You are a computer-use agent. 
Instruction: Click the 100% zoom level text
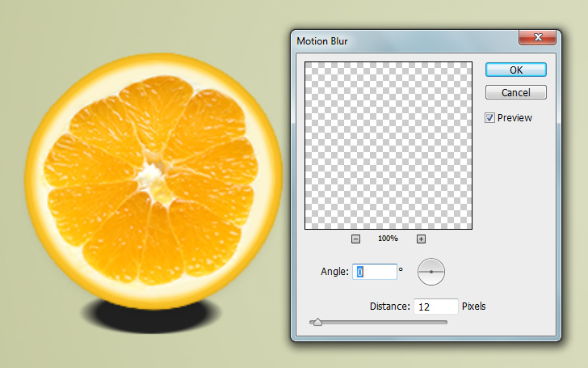coord(388,239)
